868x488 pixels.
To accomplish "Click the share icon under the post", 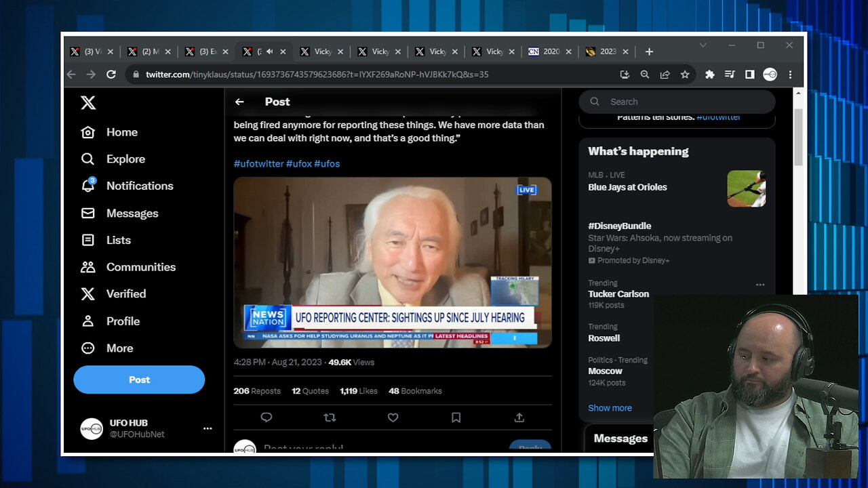I will 519,418.
